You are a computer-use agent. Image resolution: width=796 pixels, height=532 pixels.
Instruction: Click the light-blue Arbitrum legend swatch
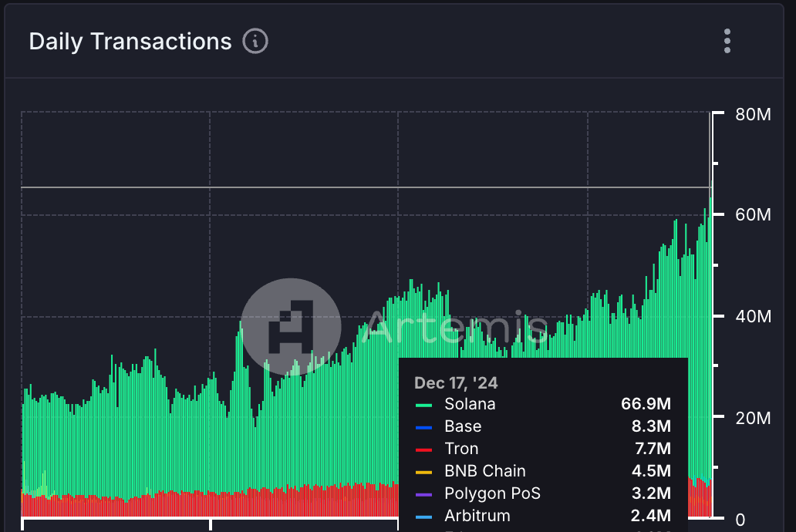pos(423,517)
